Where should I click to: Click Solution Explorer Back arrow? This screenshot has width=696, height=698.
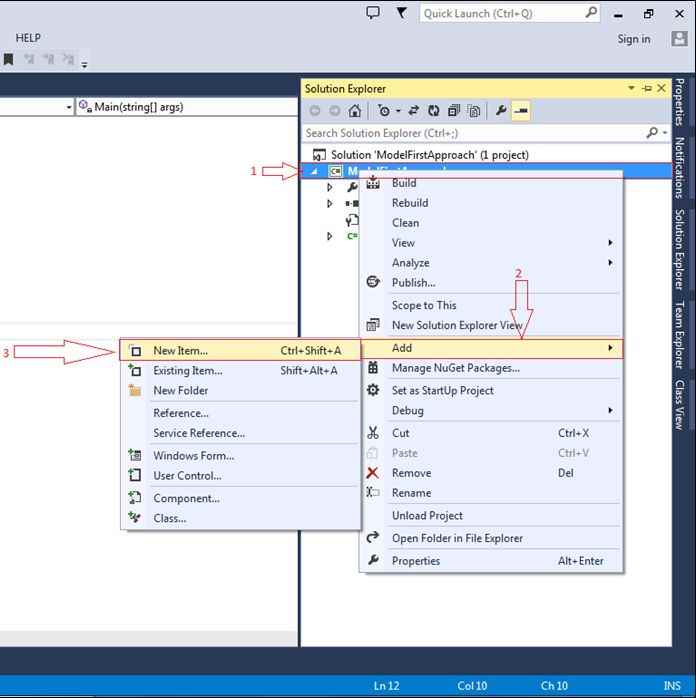[315, 111]
